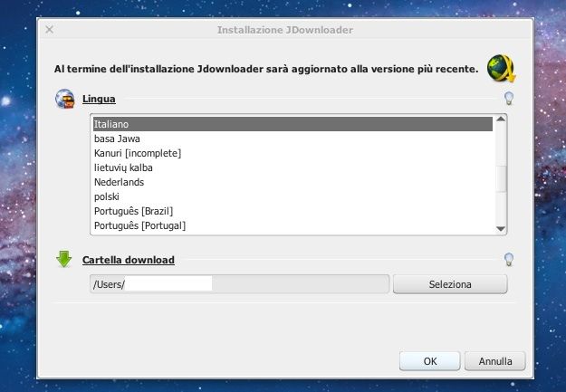
Task: Click the language list scroll down arrow
Action: pyautogui.click(x=501, y=229)
